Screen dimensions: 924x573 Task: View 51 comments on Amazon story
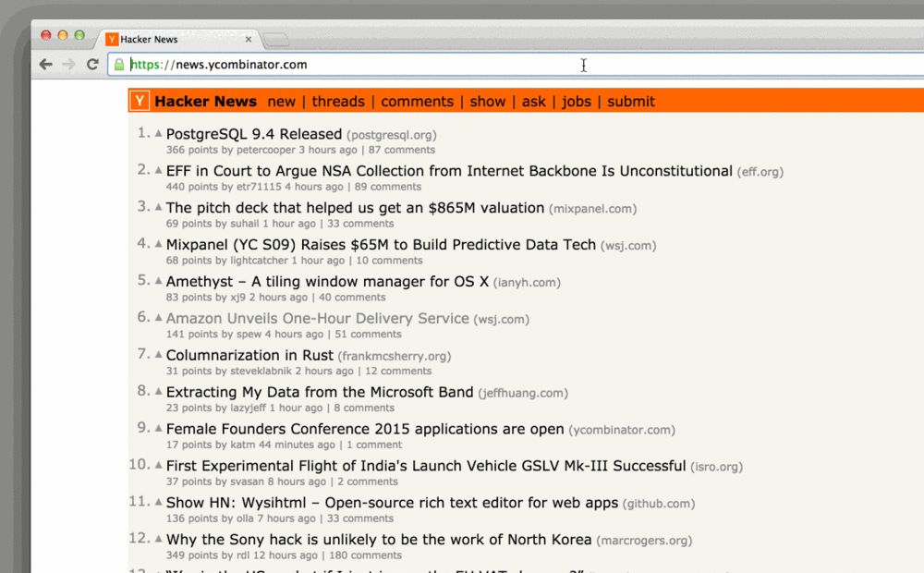tap(369, 335)
